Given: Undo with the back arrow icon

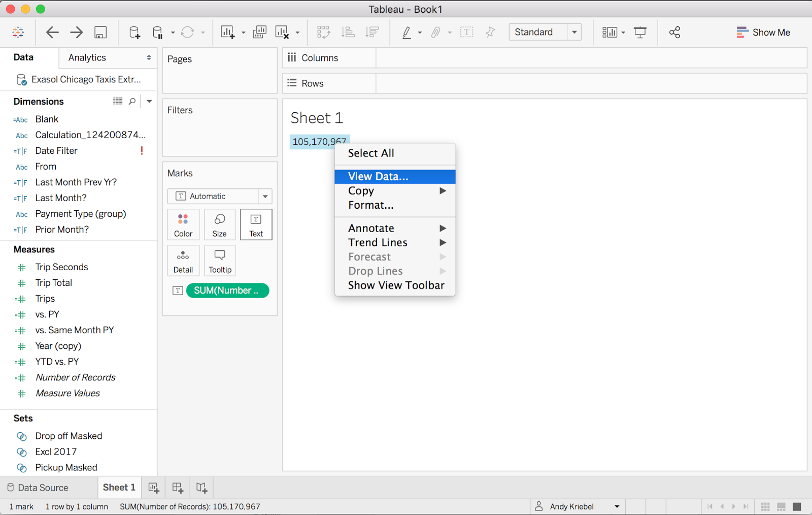Looking at the screenshot, I should point(52,33).
